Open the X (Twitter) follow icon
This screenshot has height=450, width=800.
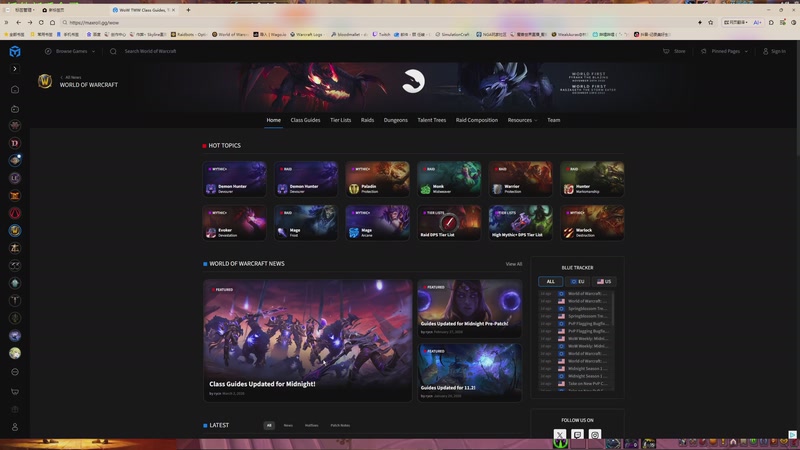point(560,435)
